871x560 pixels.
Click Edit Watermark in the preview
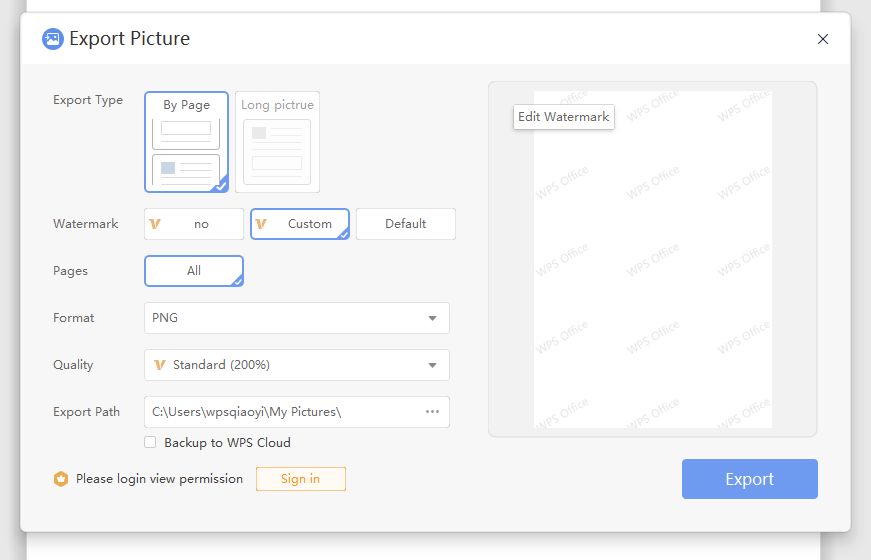point(563,117)
